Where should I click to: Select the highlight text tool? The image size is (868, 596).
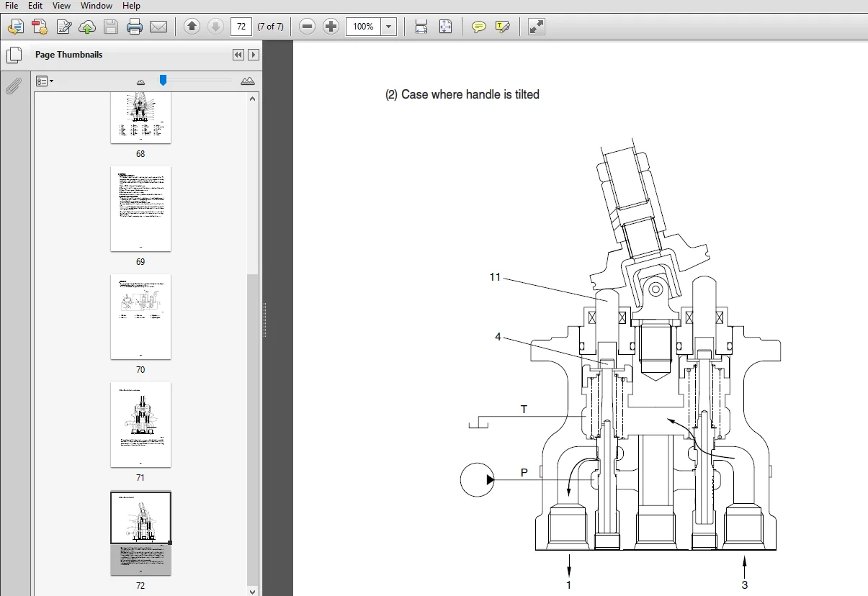click(503, 27)
